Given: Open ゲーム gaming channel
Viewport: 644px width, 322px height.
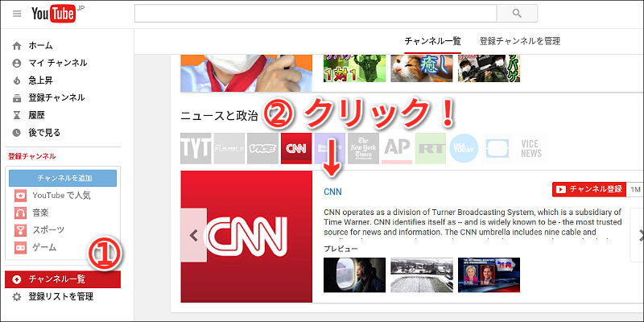Looking at the screenshot, I should click(x=44, y=247).
